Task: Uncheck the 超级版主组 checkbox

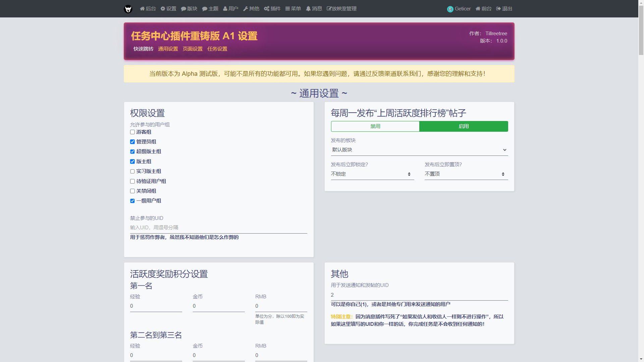Action: (x=132, y=152)
